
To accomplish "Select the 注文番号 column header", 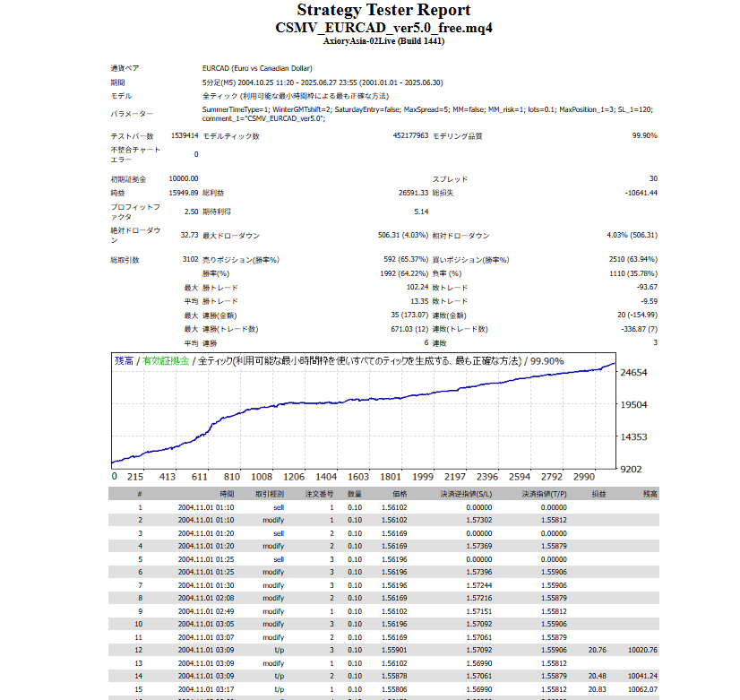I will click(x=319, y=493).
